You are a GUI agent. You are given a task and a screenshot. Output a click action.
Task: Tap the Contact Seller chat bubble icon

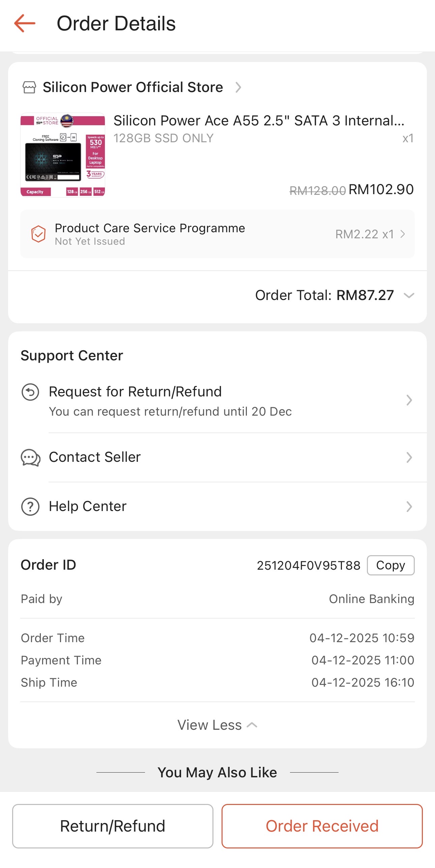(x=30, y=457)
